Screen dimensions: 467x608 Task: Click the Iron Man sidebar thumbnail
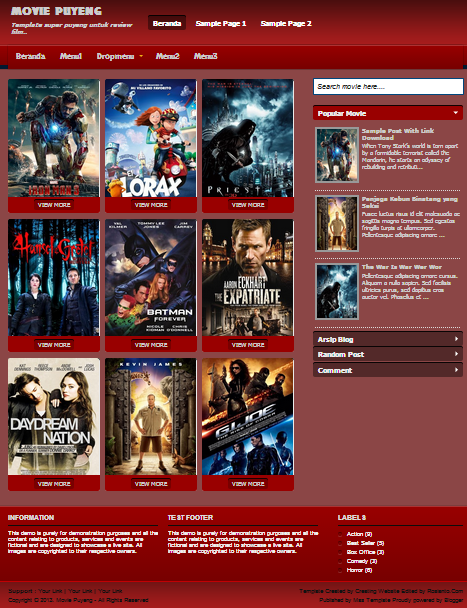click(337, 155)
